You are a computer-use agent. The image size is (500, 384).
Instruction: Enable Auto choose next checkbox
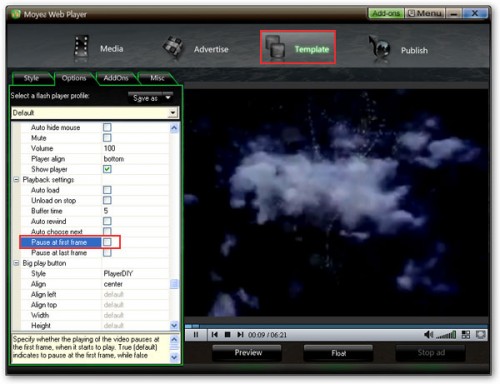click(x=107, y=231)
